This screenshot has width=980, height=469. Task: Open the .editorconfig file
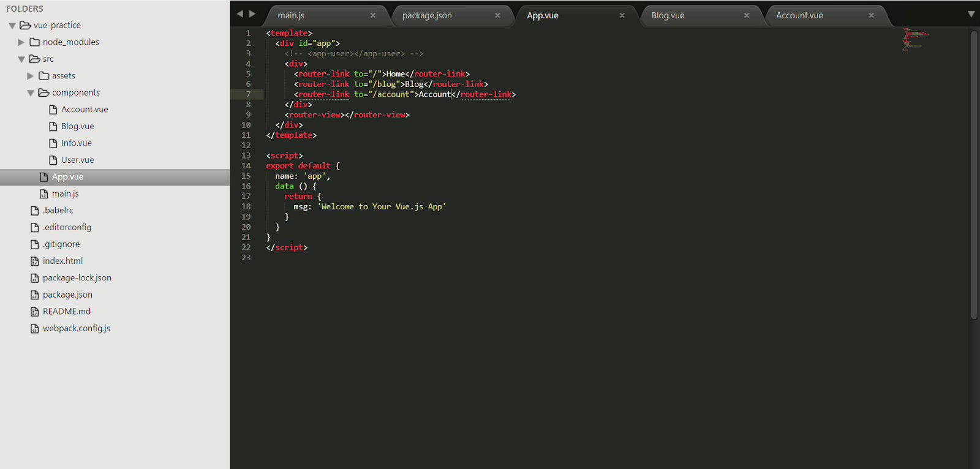click(x=67, y=227)
